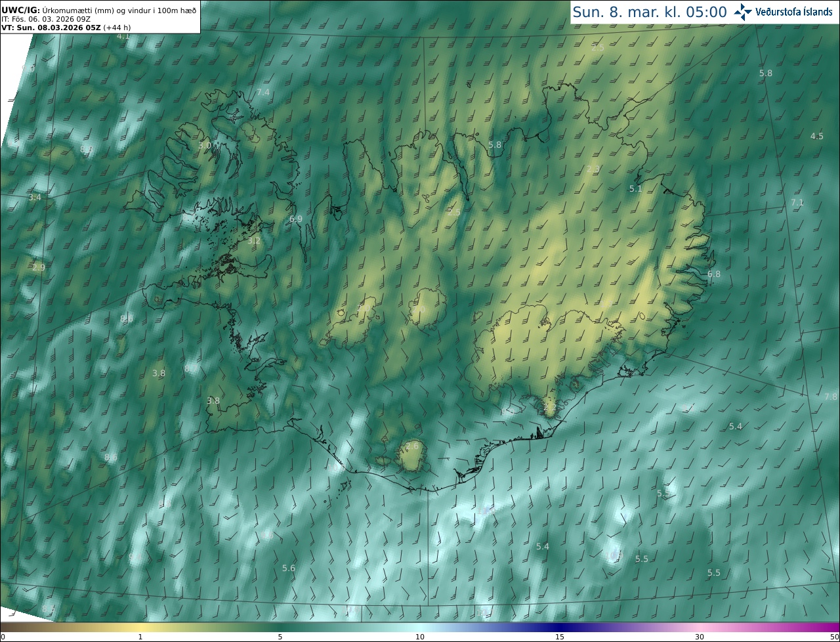This screenshot has width=840, height=642.
Task: Click the color bar tick label '5'
Action: click(280, 637)
